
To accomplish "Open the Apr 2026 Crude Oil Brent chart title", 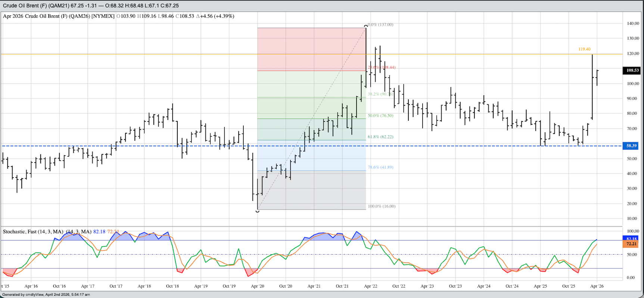I will [x=59, y=16].
